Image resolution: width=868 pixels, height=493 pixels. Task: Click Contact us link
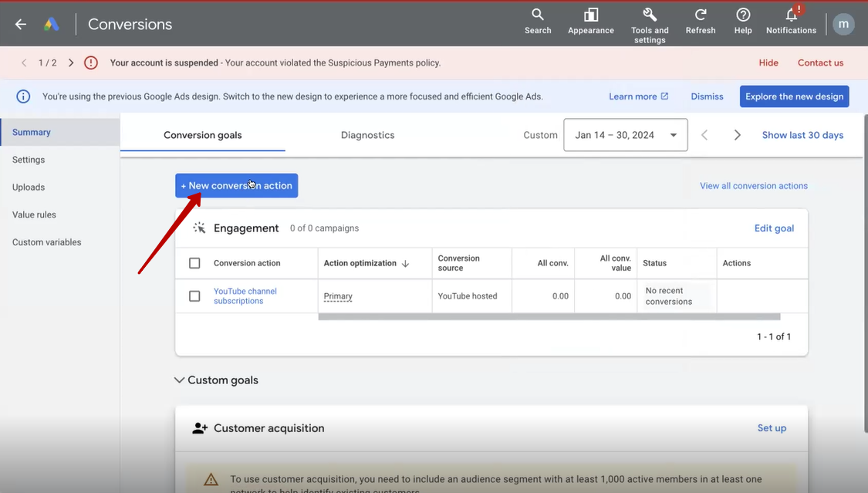click(x=820, y=62)
